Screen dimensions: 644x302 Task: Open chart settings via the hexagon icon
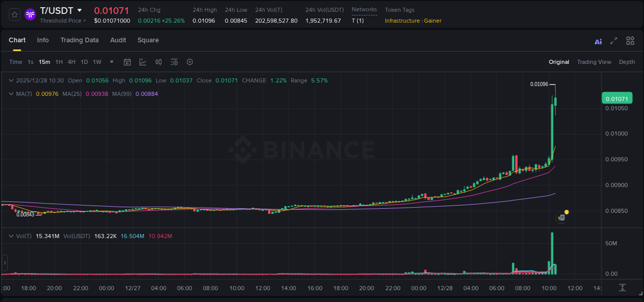[190, 62]
